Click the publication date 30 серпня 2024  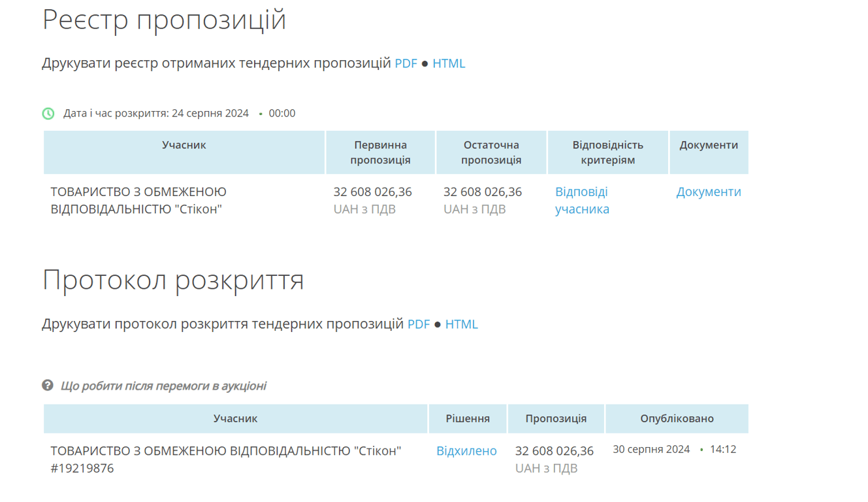[651, 450]
